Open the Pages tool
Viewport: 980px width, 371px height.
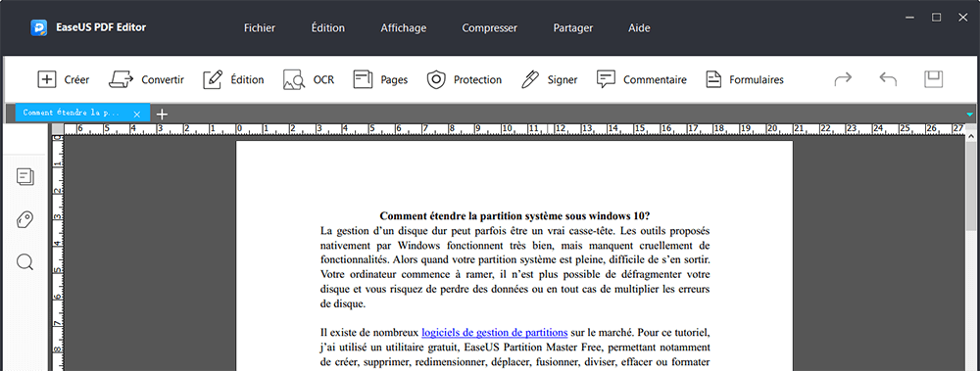[380, 79]
